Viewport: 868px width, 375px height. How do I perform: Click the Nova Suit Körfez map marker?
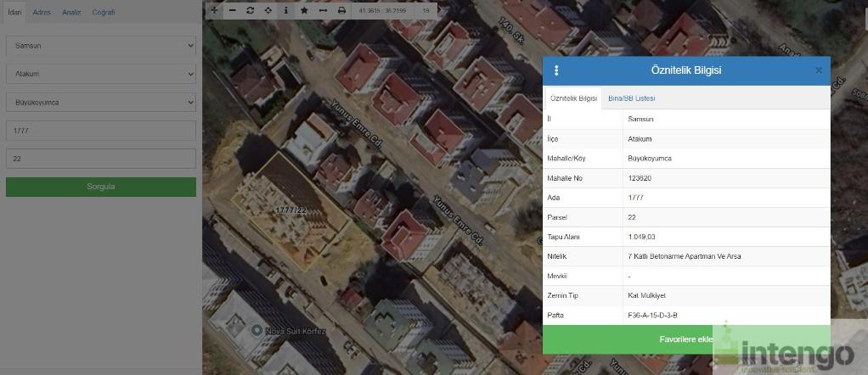tap(256, 331)
